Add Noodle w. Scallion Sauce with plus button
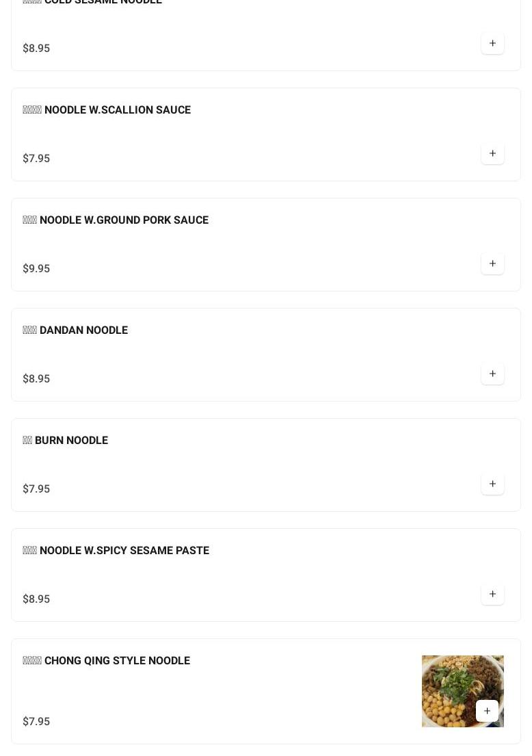532x756 pixels. point(492,153)
